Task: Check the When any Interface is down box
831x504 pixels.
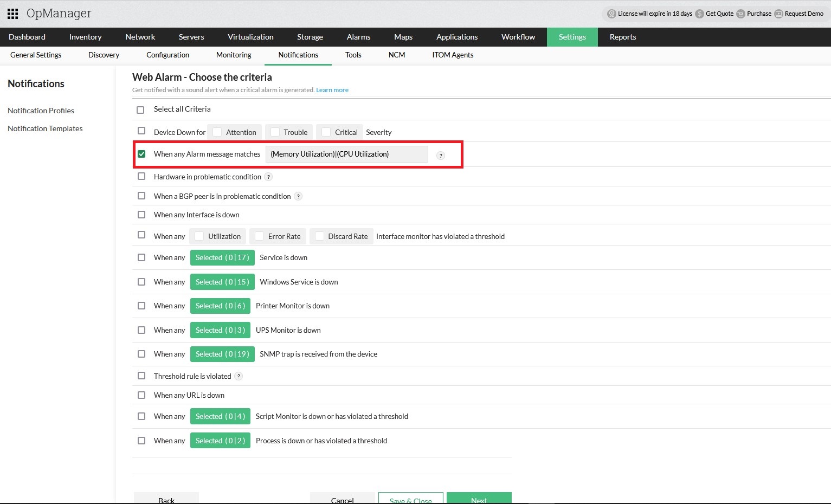Action: click(141, 215)
